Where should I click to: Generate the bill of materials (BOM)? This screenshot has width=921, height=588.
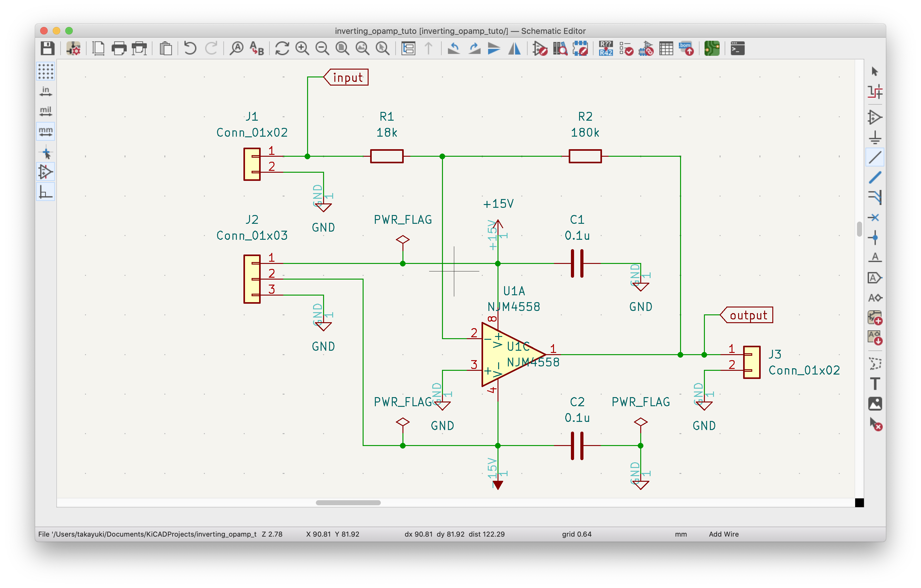[x=687, y=49]
